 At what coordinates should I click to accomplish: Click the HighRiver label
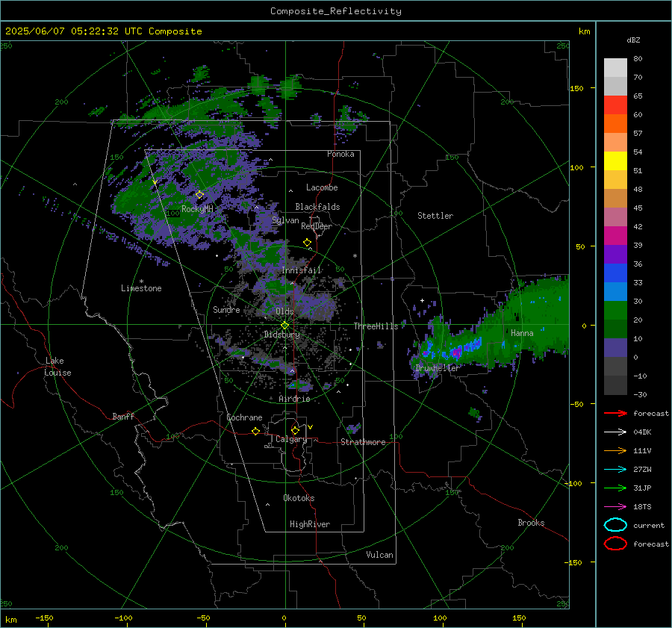point(310,524)
